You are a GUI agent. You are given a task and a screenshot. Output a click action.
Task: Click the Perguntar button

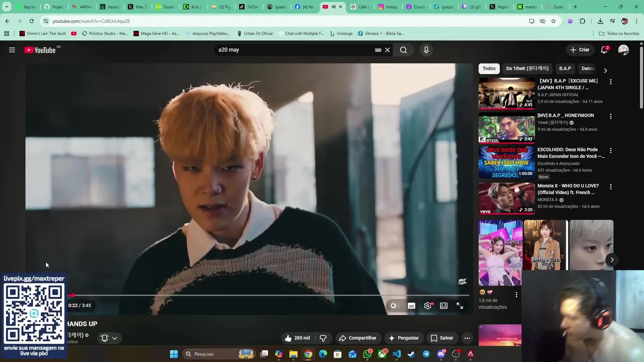click(404, 338)
